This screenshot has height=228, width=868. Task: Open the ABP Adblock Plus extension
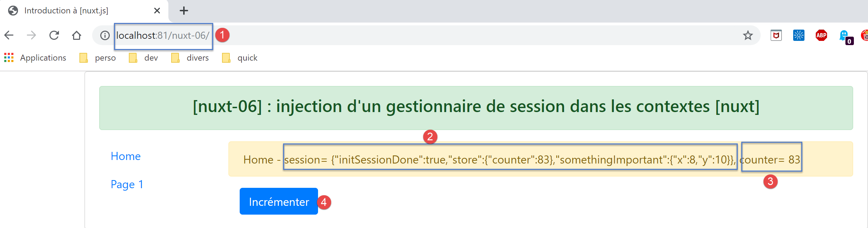(821, 36)
